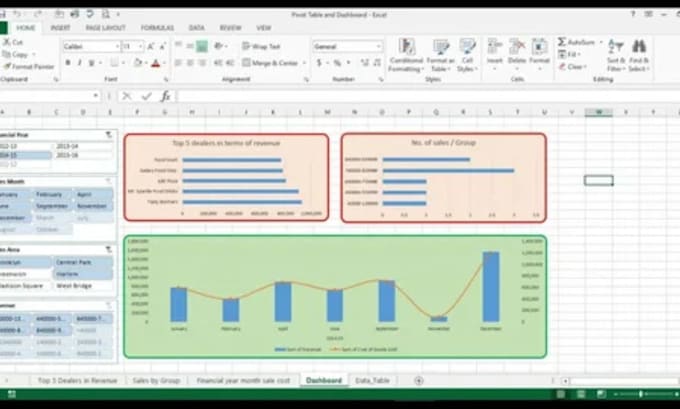Add a new sheet plus button
Screen dimensions: 680x409
418,381
